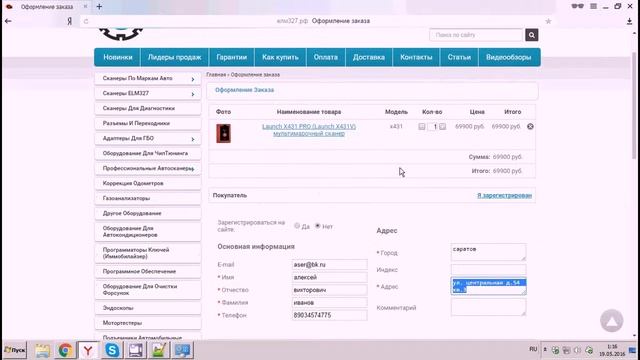Increase quantity of Launch X431 PRO
Viewport: 640px width, 360px height.
tap(442, 127)
